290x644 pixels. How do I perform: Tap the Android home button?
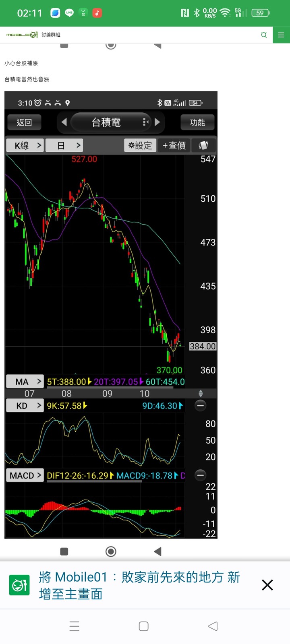(144, 626)
